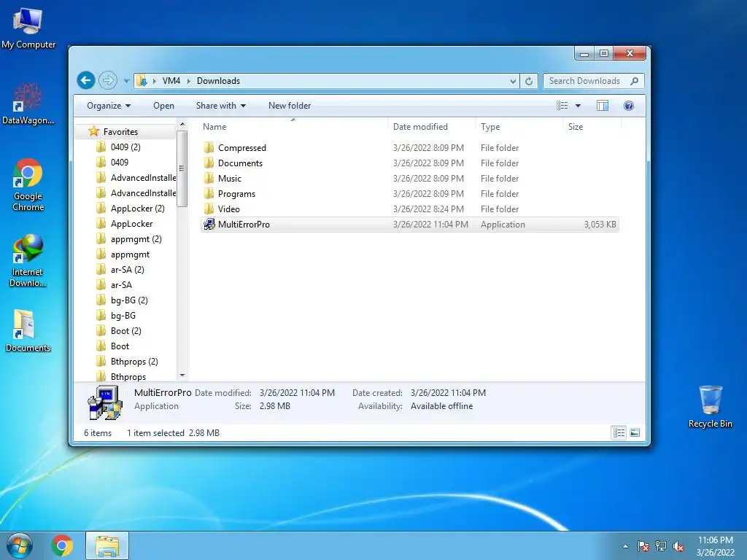Sort by the Size column
Viewport: 747px width, 560px height.
point(592,127)
